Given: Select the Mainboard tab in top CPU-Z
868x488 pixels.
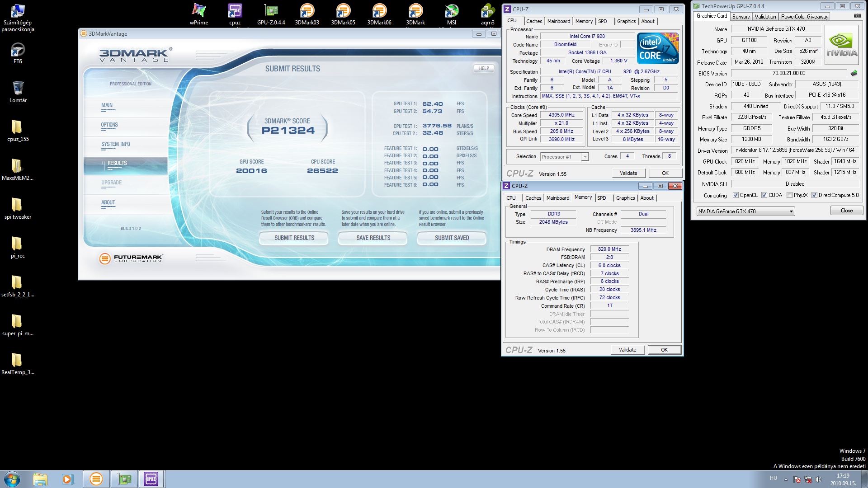Looking at the screenshot, I should [558, 21].
